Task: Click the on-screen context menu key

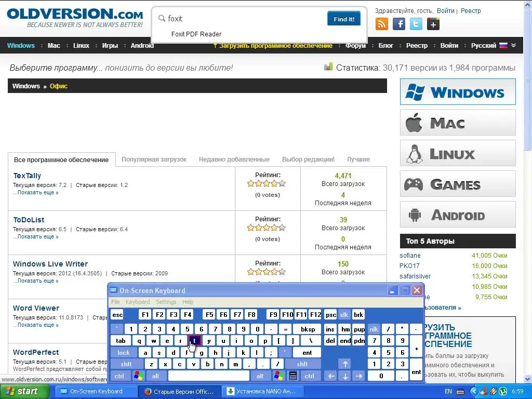Action: (293, 376)
